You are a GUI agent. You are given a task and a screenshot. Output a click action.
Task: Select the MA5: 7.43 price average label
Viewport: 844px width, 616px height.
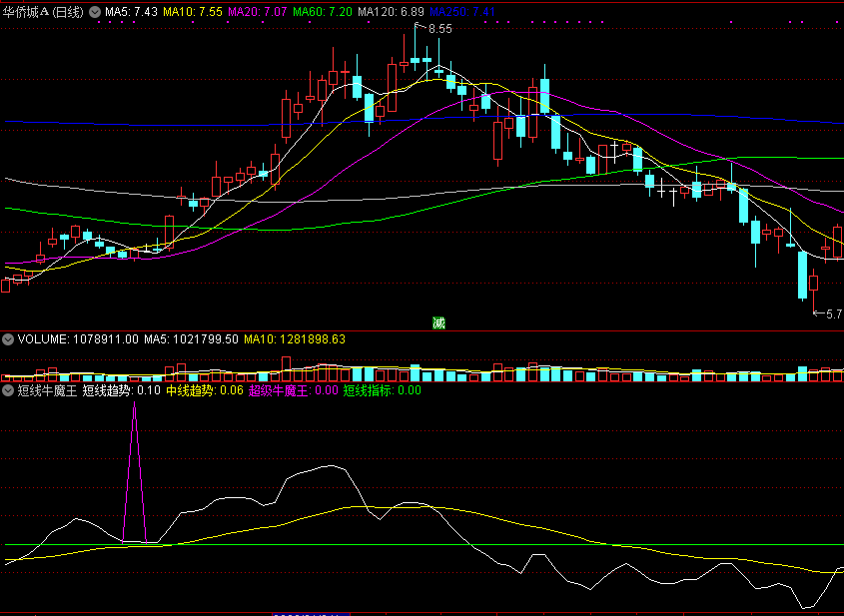[131, 12]
